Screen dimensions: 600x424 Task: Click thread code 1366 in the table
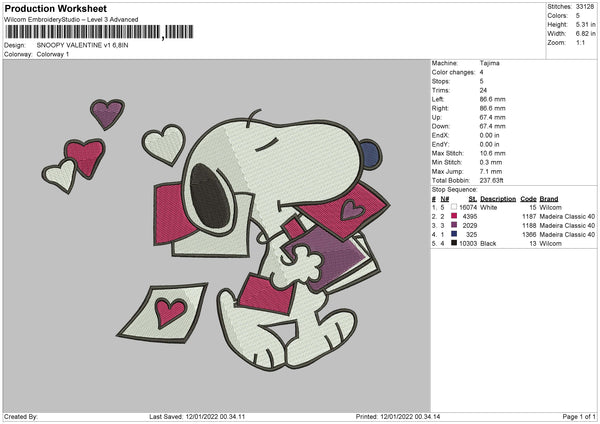point(529,235)
